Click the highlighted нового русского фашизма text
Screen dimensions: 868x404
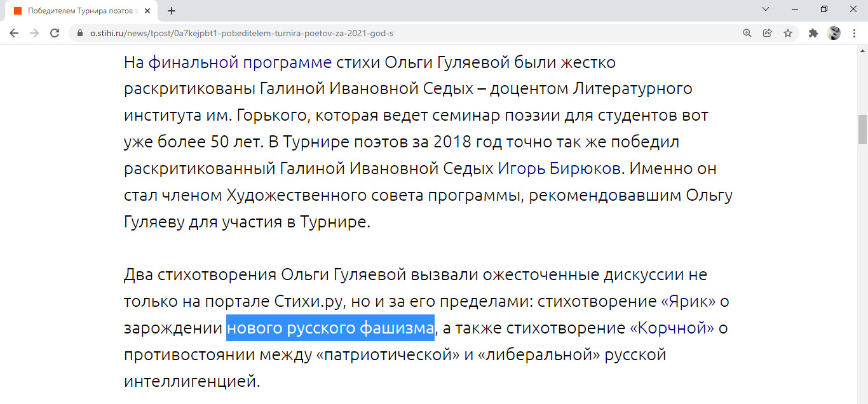click(330, 328)
